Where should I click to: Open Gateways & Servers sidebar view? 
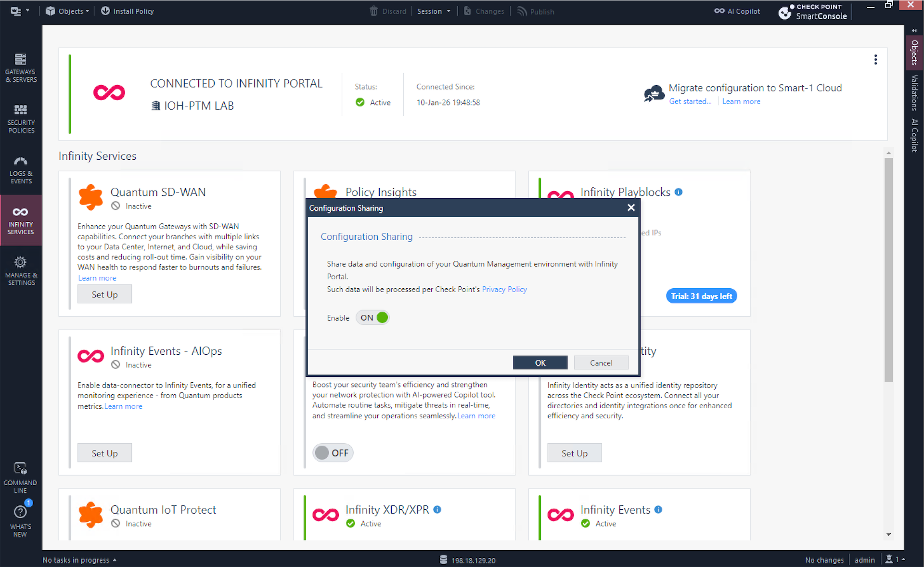[x=21, y=67]
